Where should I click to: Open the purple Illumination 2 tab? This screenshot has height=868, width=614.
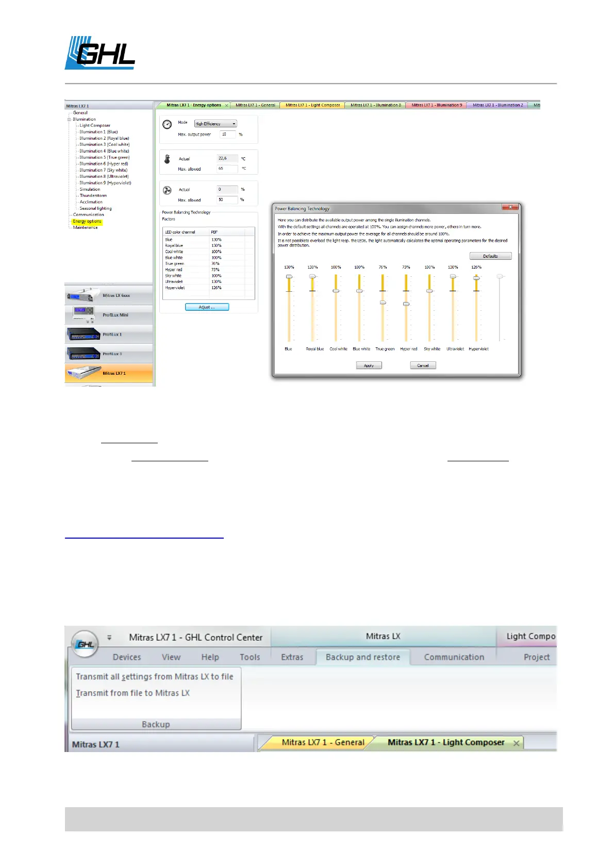(x=497, y=105)
